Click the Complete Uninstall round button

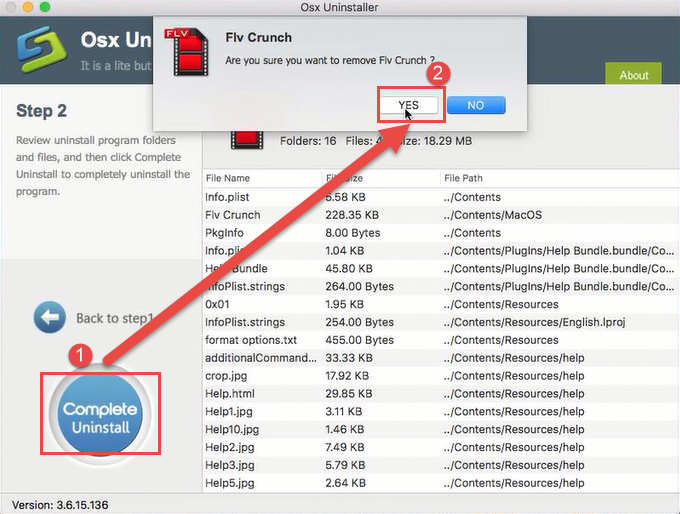(x=100, y=418)
